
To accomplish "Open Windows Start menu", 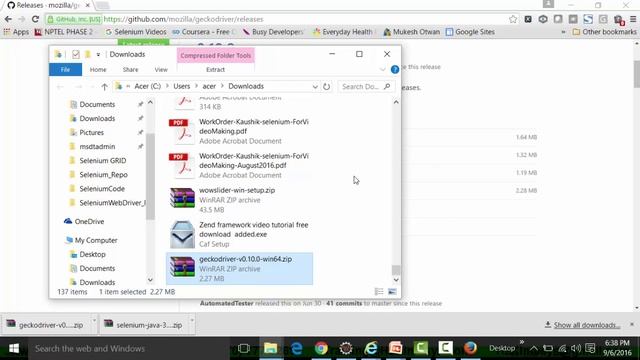I will click(14, 348).
